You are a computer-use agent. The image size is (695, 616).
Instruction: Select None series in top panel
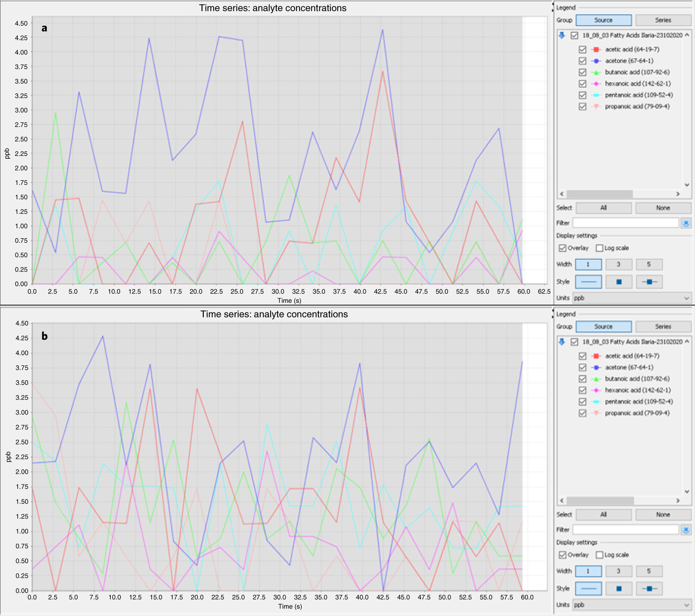663,208
